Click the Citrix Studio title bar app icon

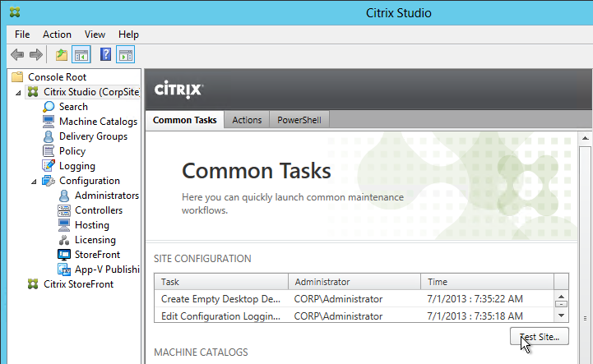15,12
